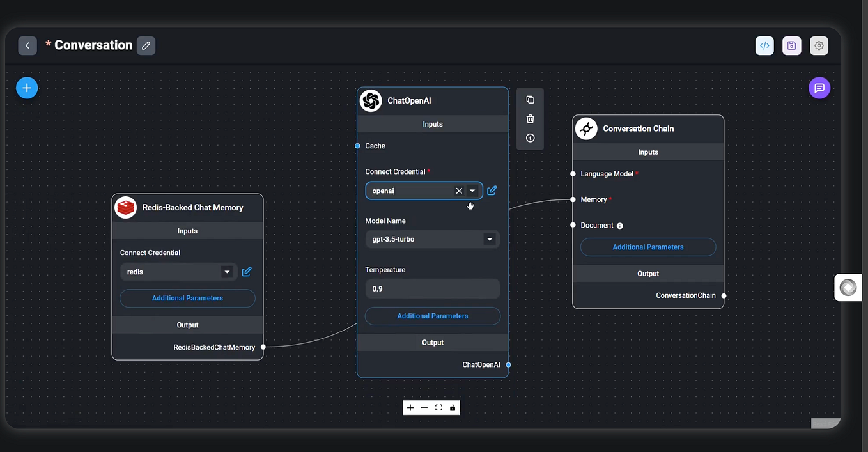Clear the openai credential with the X
868x452 pixels.
(459, 190)
